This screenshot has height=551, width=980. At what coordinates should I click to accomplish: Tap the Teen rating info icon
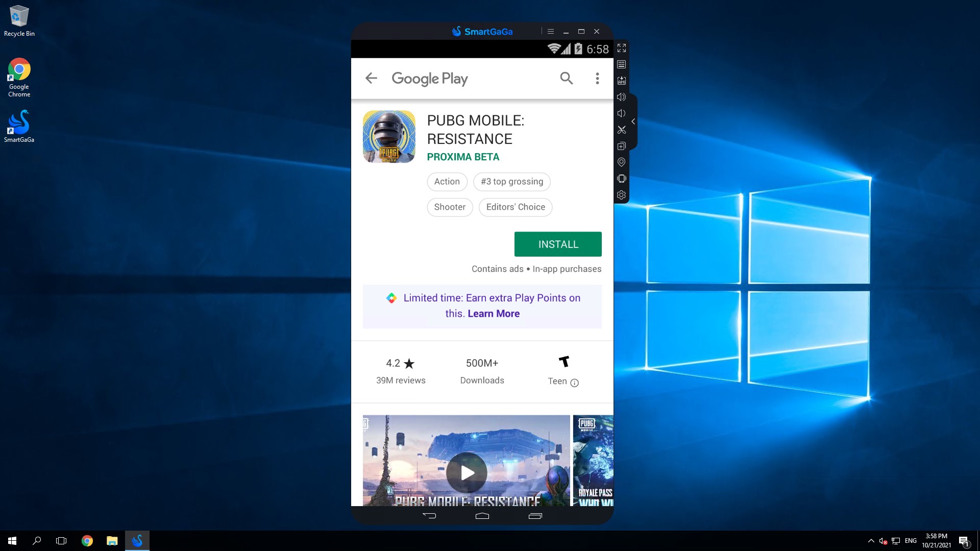[575, 383]
